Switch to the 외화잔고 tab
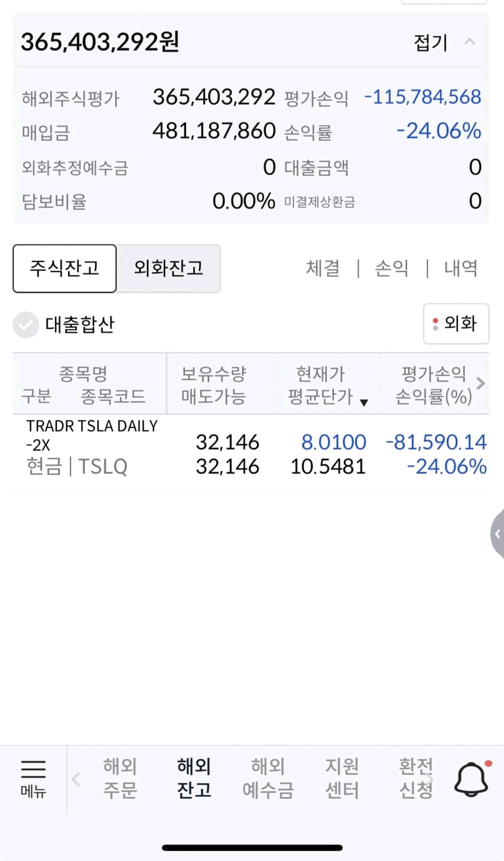Image resolution: width=504 pixels, height=861 pixels. [x=168, y=269]
